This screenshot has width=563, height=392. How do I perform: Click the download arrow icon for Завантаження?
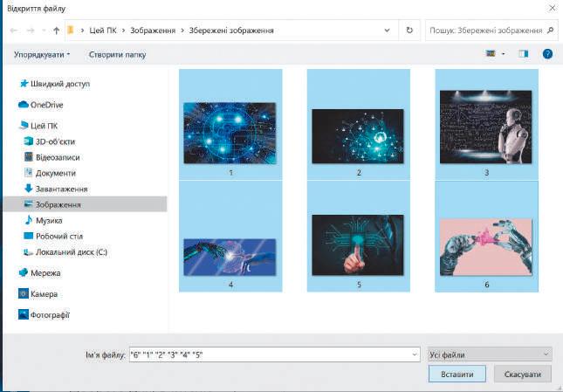click(28, 188)
